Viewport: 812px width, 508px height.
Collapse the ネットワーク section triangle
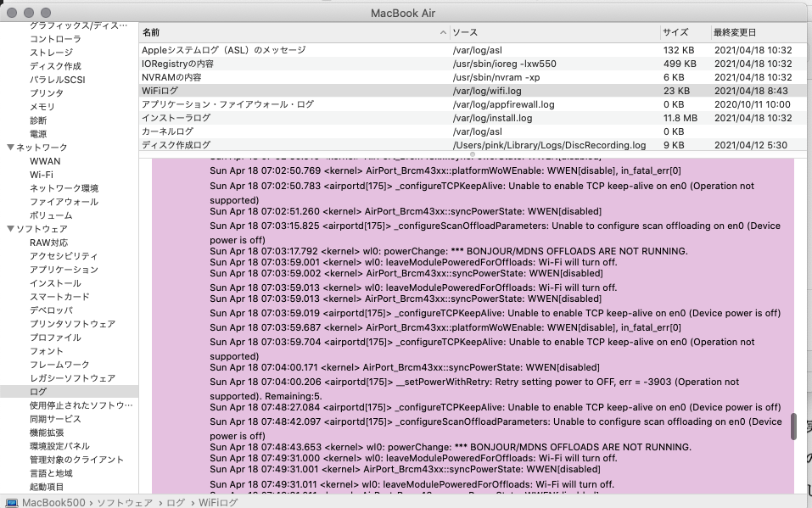10,148
